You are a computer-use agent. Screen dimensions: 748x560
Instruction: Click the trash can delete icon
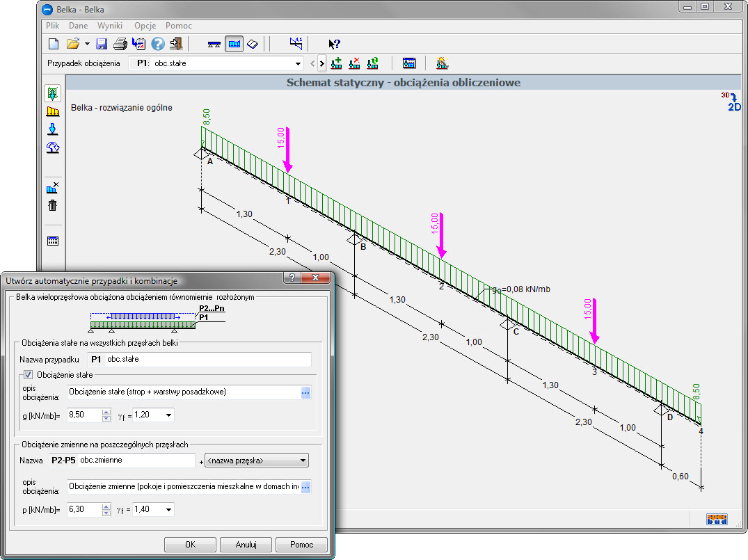52,205
